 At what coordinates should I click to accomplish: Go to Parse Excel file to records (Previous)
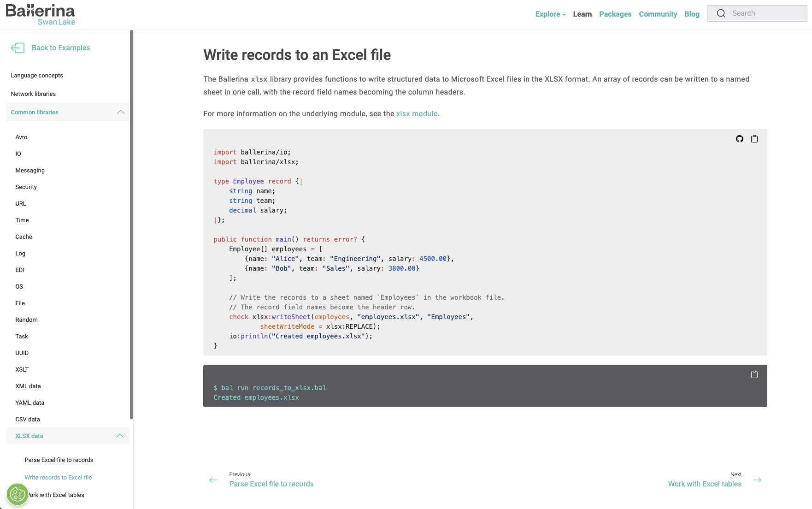point(271,484)
